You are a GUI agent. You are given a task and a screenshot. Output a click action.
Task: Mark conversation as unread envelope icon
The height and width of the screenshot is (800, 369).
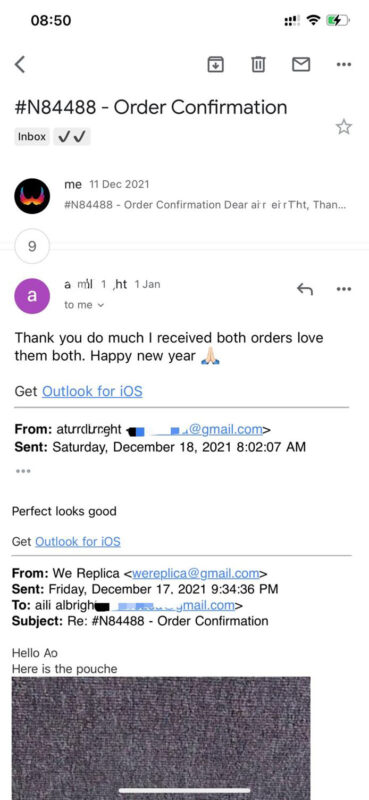pos(301,64)
